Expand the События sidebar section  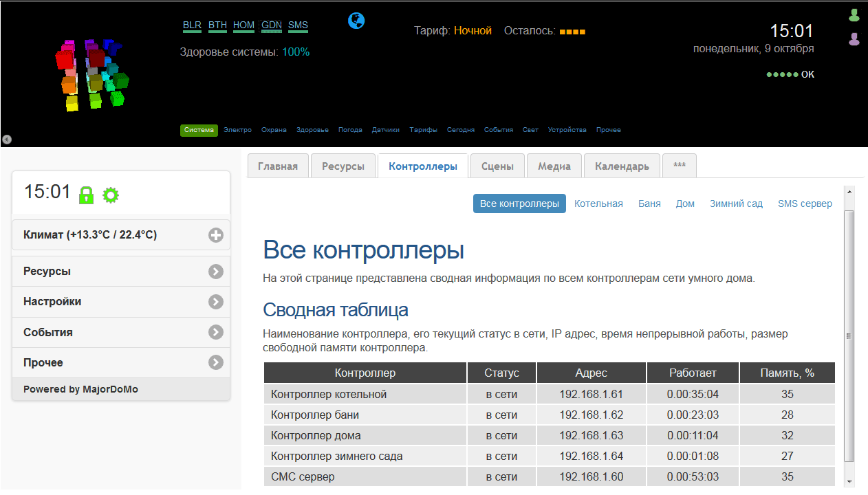216,332
